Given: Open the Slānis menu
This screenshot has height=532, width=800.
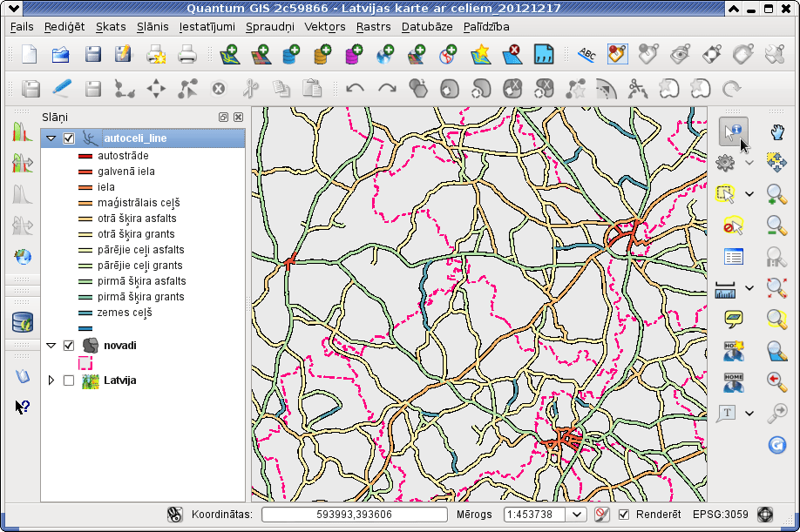Looking at the screenshot, I should click(x=153, y=26).
